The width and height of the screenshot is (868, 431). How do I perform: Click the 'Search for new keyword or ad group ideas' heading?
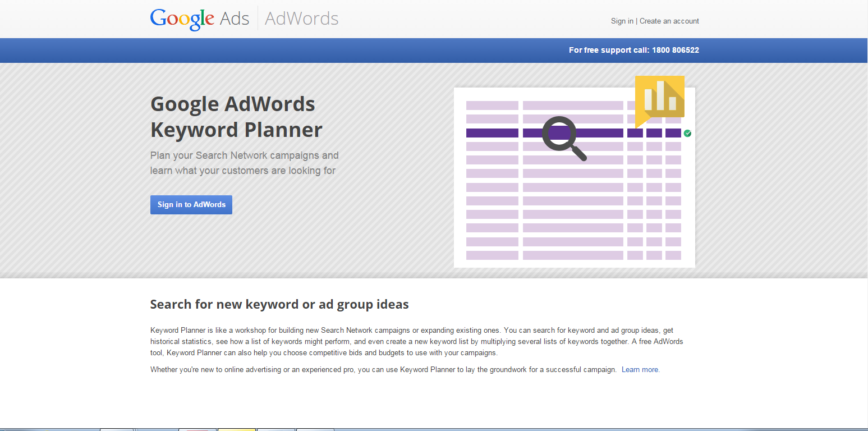point(279,304)
